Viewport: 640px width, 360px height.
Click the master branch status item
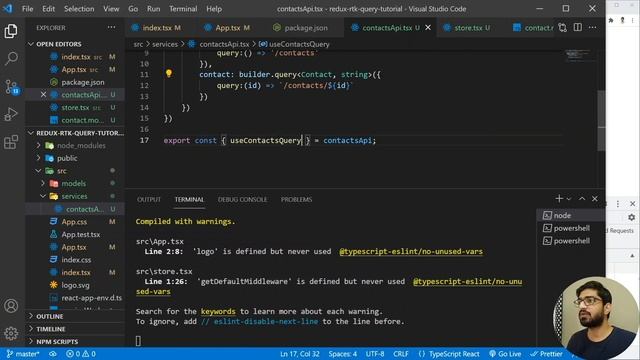[x=23, y=354]
